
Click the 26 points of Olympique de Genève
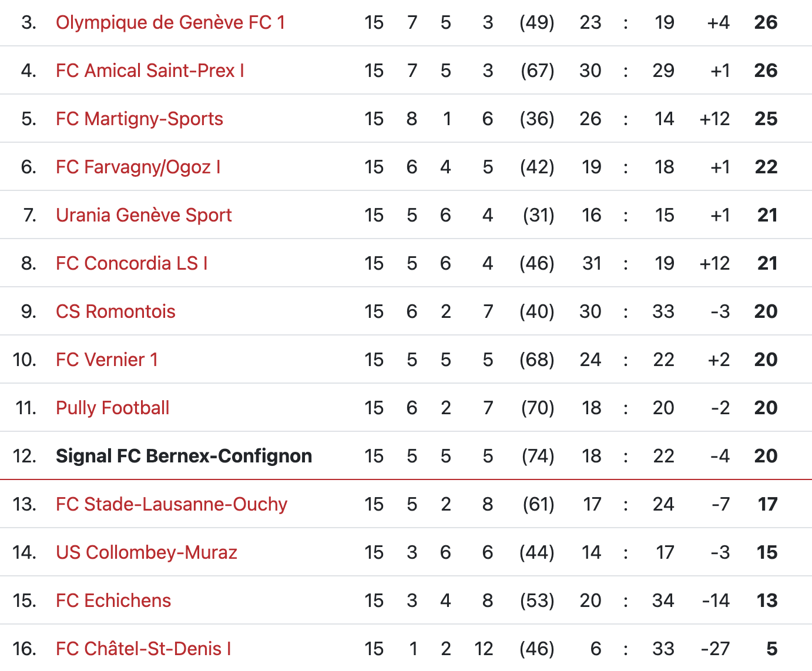766,22
